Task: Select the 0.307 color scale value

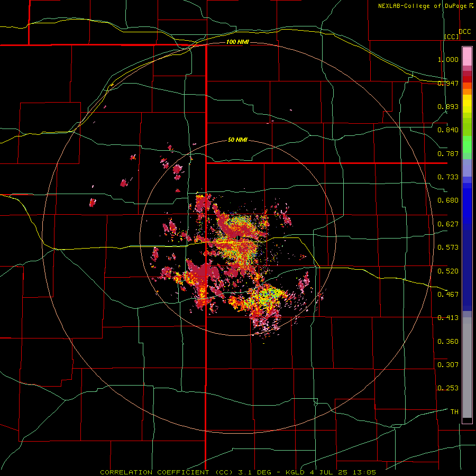Action: pyautogui.click(x=448, y=364)
